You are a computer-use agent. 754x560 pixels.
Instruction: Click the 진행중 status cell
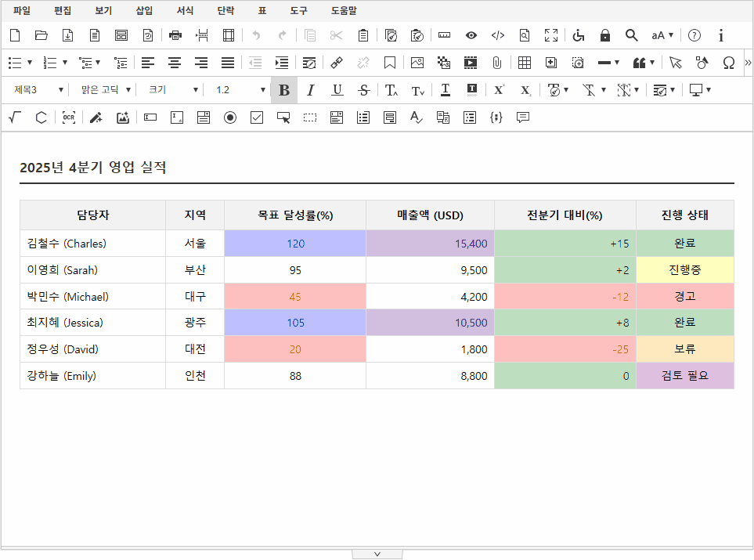coord(684,270)
